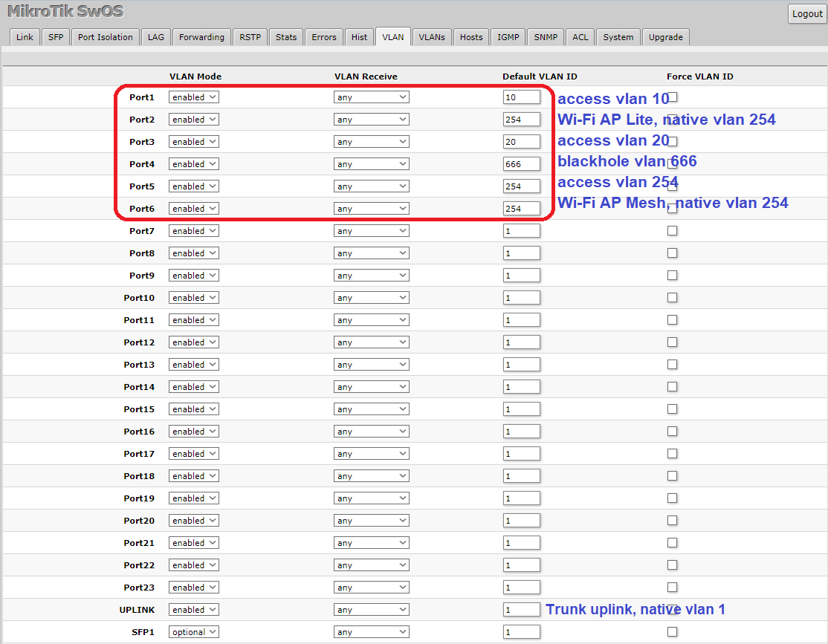Toggle Force VLAN ID checkbox for Port21
Screen dimensions: 828x644
click(672, 543)
